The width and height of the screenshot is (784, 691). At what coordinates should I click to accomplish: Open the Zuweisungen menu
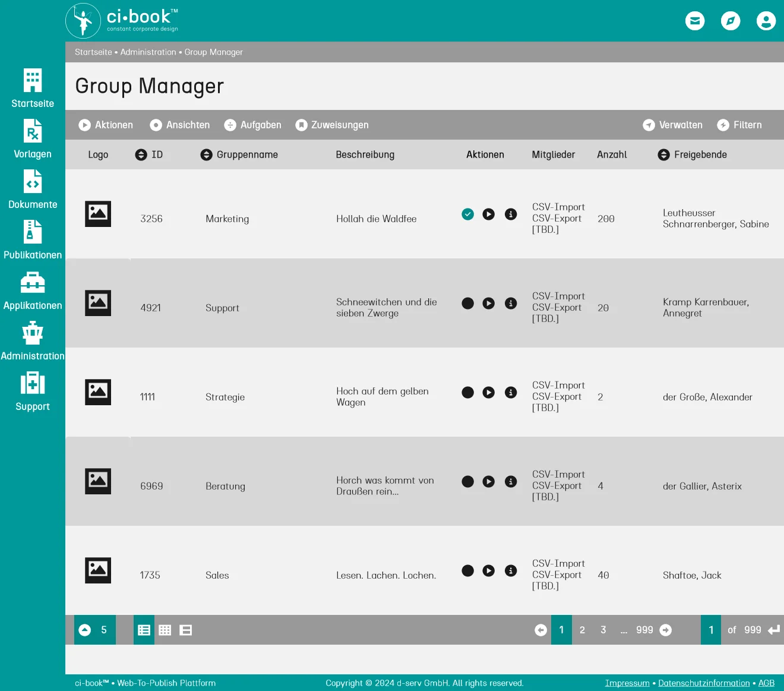pyautogui.click(x=332, y=125)
